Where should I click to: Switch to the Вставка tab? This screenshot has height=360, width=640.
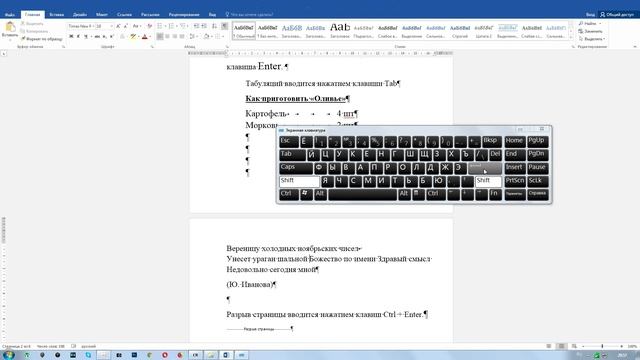tap(56, 15)
